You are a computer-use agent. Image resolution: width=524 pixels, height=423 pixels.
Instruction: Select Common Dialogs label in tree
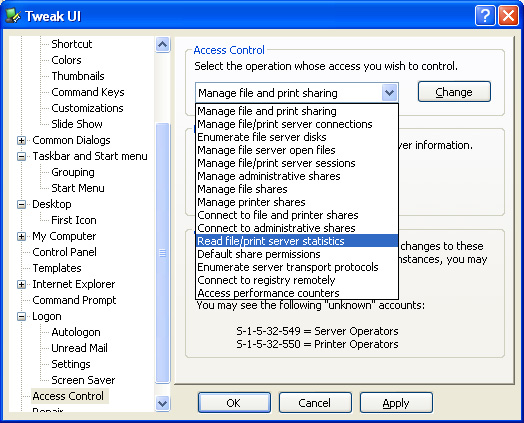[71, 140]
